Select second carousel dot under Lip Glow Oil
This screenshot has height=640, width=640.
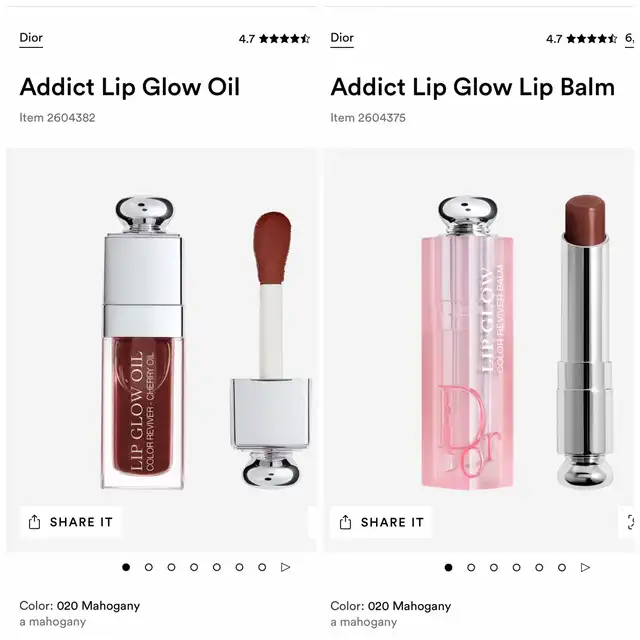coord(149,567)
